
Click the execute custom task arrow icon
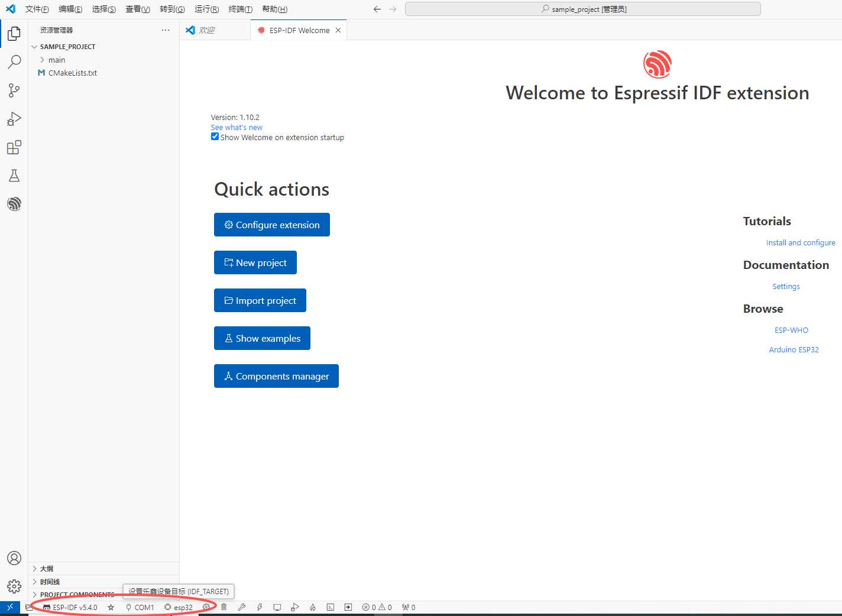348,607
